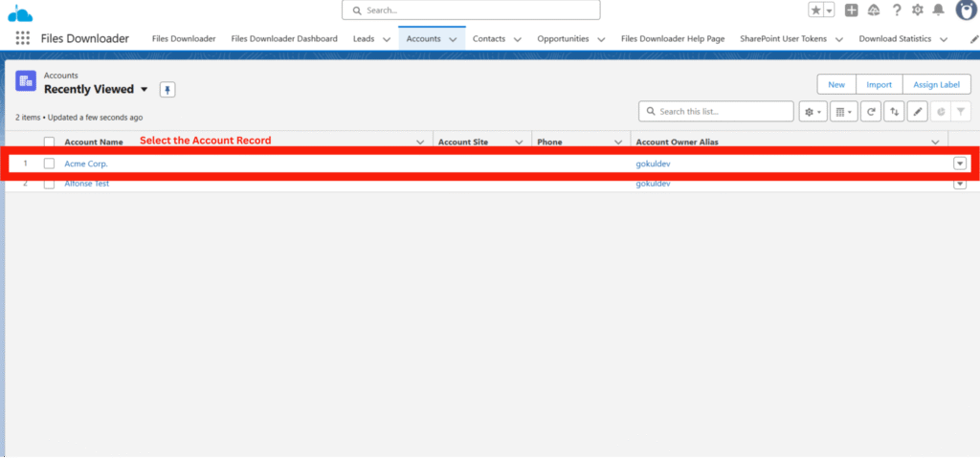Open the global actions plus icon
The image size is (980, 459).
point(851,10)
